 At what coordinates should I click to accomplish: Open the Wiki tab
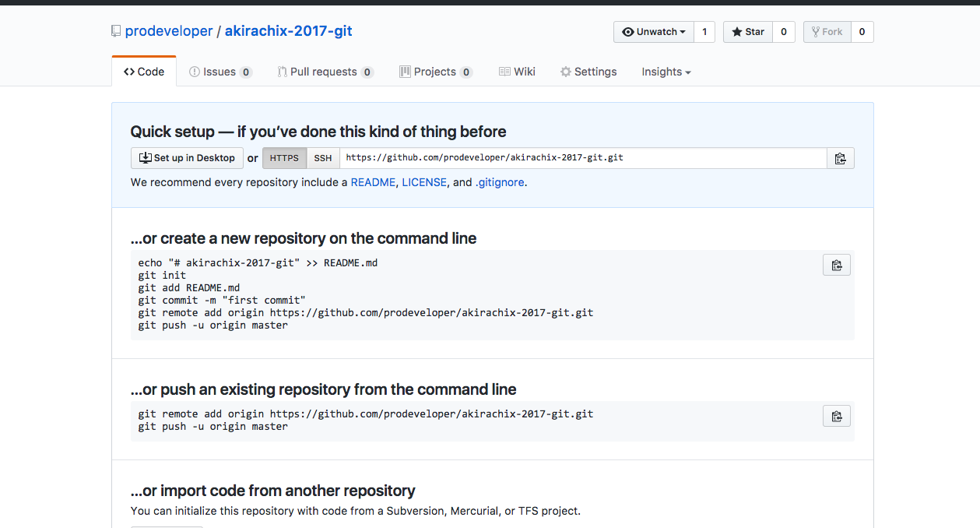[x=517, y=72]
